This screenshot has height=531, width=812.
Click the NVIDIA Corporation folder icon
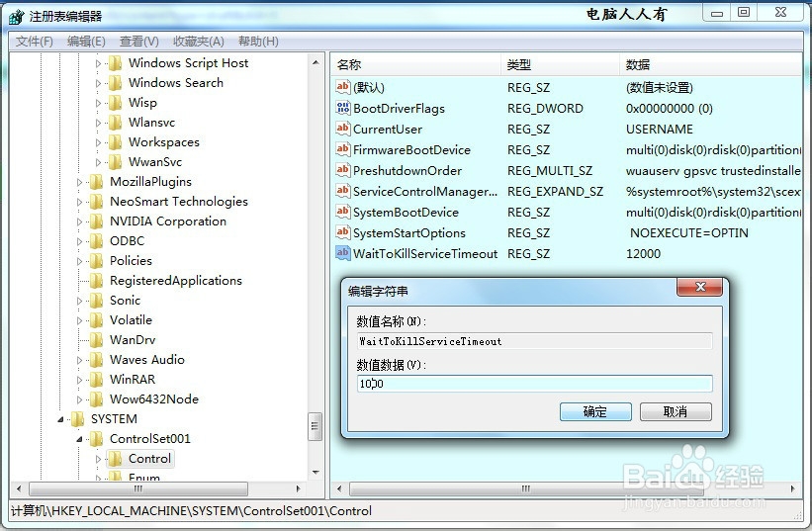pyautogui.click(x=96, y=221)
